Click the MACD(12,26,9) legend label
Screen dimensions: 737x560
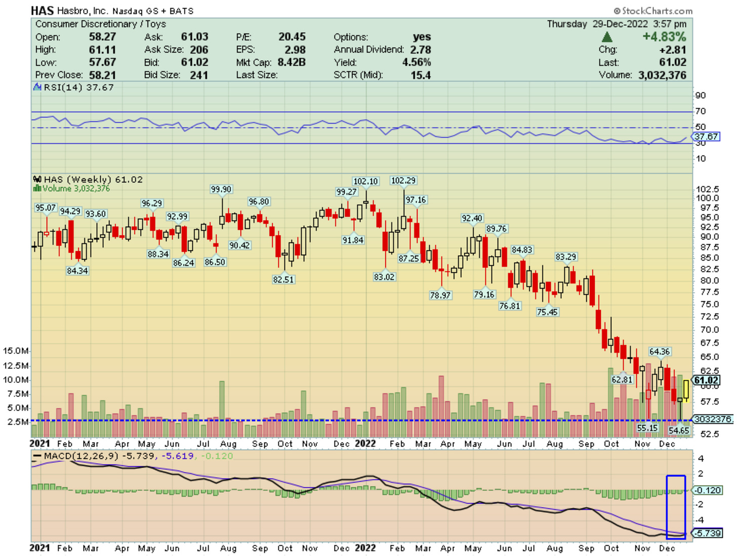(x=81, y=456)
